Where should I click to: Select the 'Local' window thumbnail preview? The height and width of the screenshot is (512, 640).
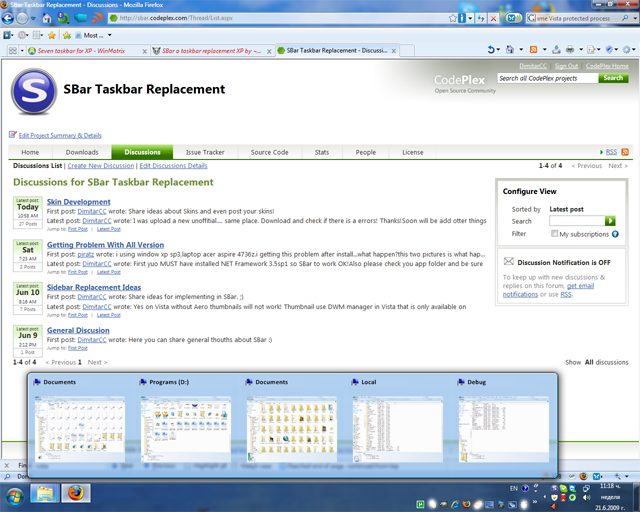[x=398, y=429]
